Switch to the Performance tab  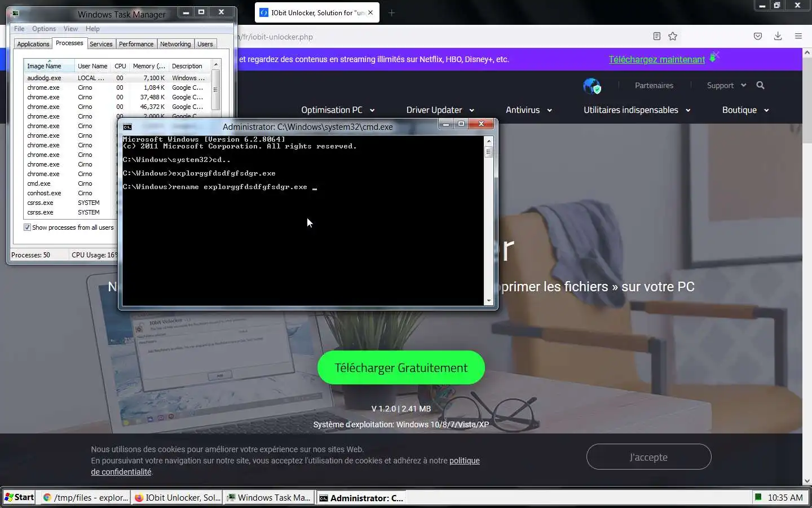136,44
